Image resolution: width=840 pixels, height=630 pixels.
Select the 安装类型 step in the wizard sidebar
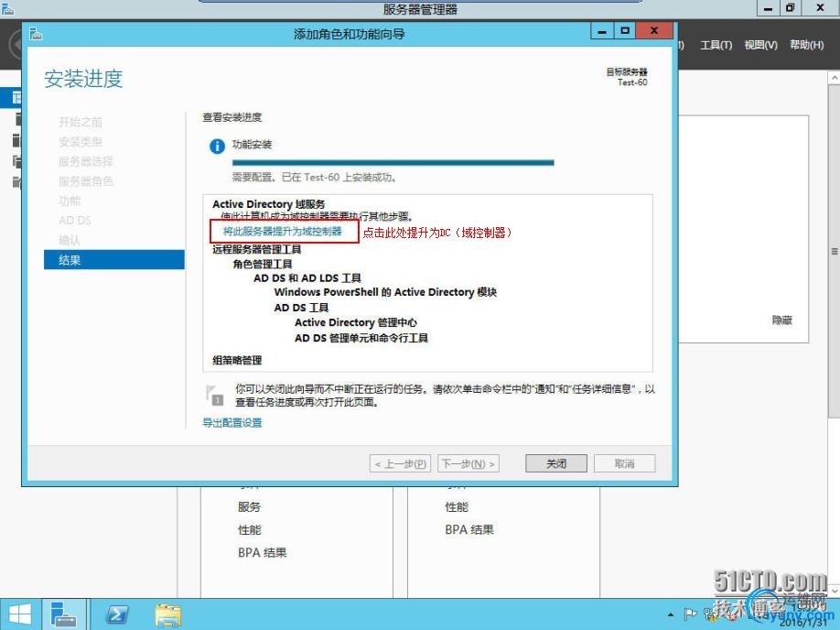click(81, 142)
